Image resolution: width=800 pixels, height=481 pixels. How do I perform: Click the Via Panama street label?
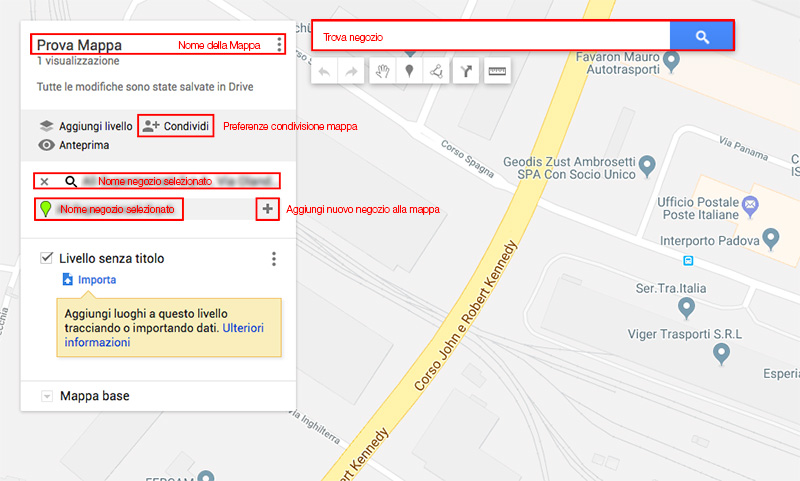pyautogui.click(x=743, y=148)
